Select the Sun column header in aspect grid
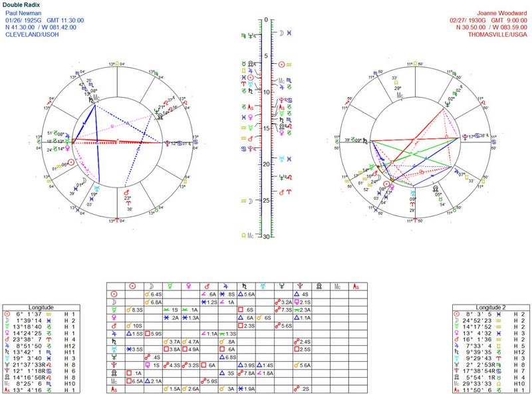The width and height of the screenshot is (532, 395). (132, 286)
